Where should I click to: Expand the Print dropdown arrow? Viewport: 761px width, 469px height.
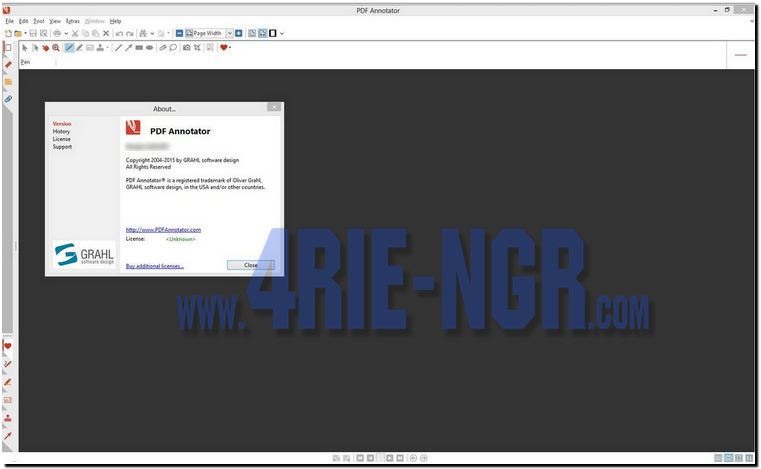66,34
